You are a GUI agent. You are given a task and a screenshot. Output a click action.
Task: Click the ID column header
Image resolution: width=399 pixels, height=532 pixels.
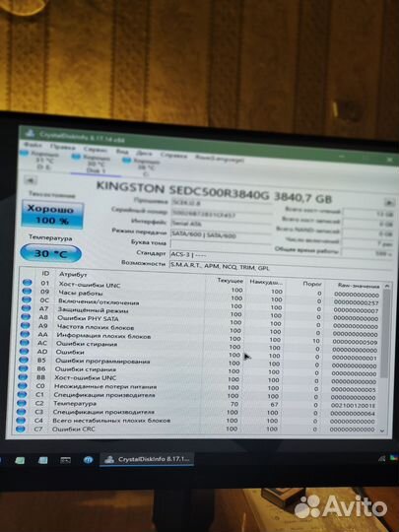45,273
